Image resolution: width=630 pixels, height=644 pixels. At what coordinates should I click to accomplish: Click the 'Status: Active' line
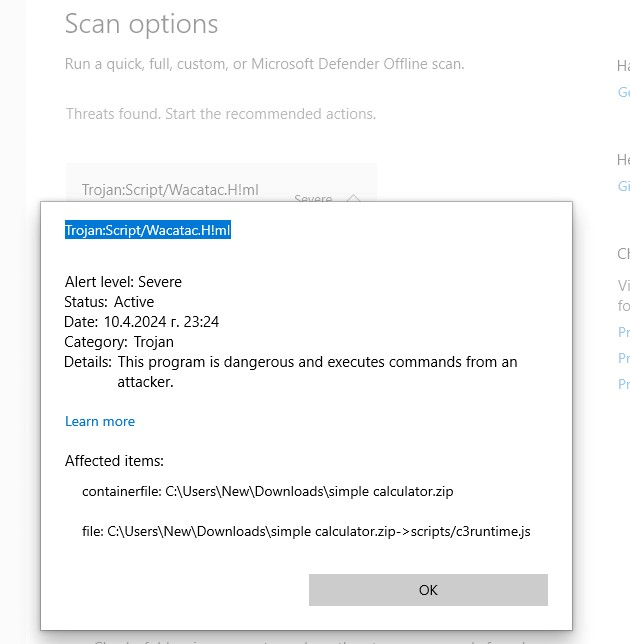pyautogui.click(x=109, y=302)
